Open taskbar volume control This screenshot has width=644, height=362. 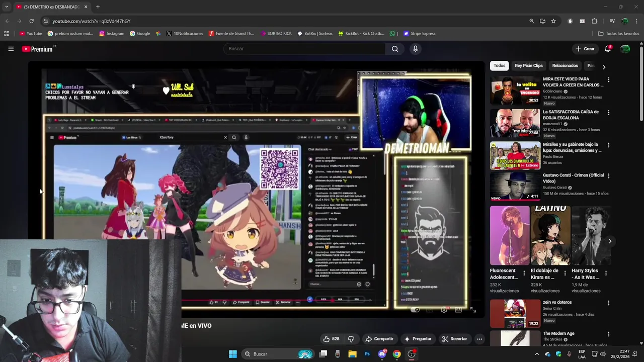coord(603,354)
